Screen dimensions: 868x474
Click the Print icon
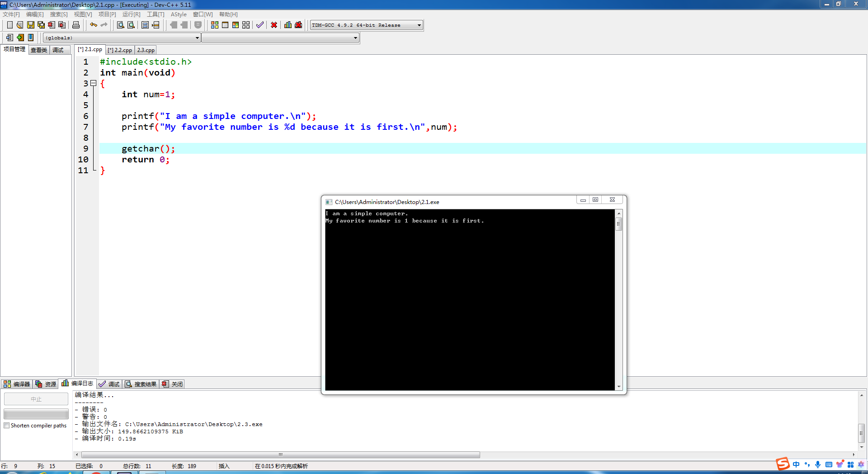(x=76, y=25)
